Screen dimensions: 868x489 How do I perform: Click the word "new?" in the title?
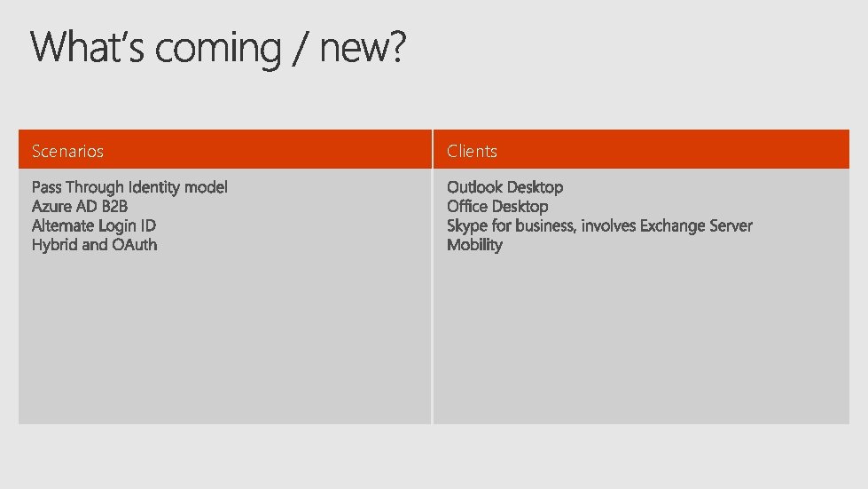364,48
